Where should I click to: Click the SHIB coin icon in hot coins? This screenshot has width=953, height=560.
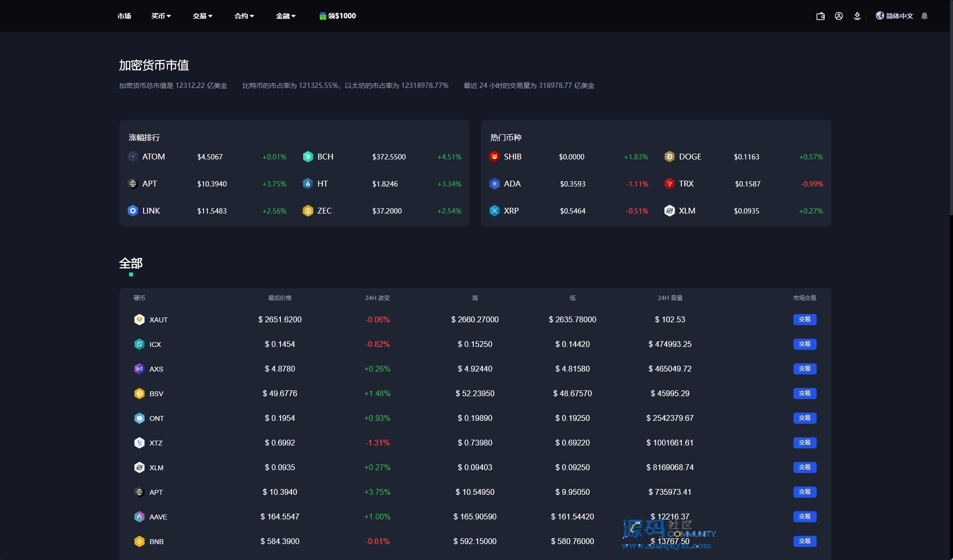494,157
